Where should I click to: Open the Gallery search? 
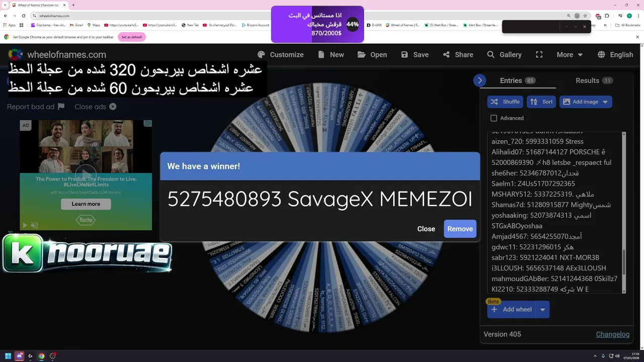click(x=504, y=54)
